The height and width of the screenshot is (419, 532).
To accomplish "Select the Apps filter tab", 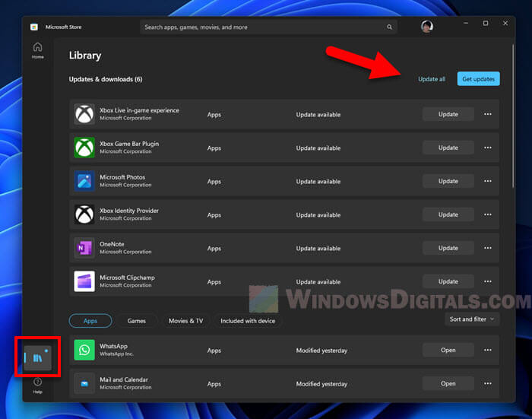I will [90, 321].
